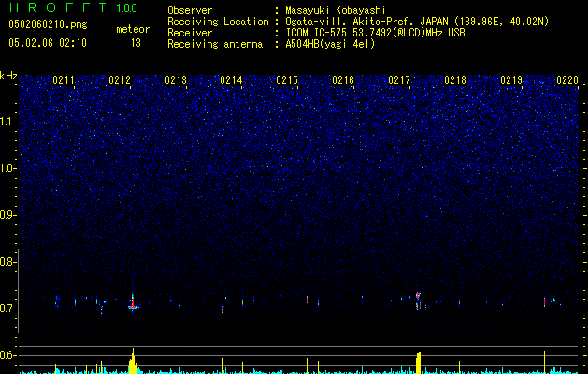Click the 1.1 kHz axis label

[7, 122]
